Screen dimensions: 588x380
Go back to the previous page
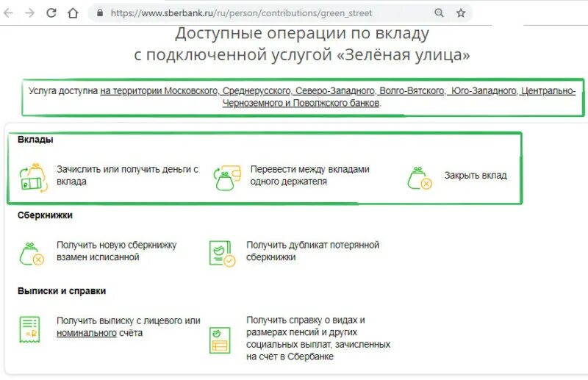[x=8, y=13]
